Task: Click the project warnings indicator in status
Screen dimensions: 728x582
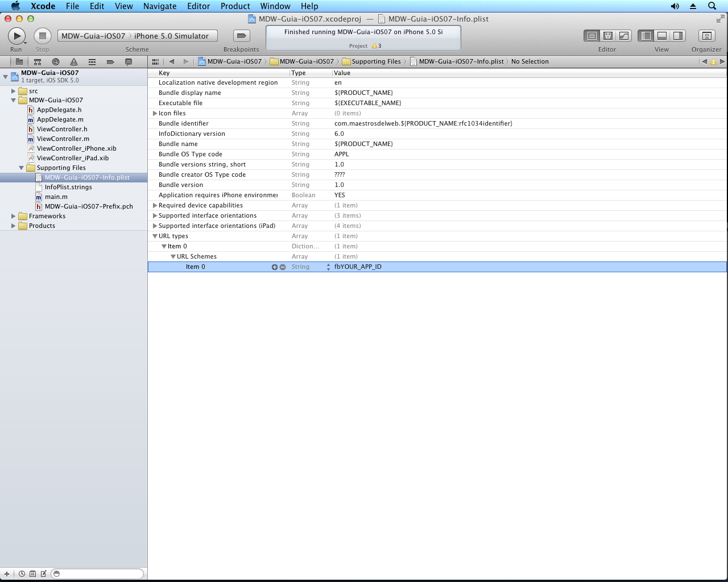Action: coord(377,46)
